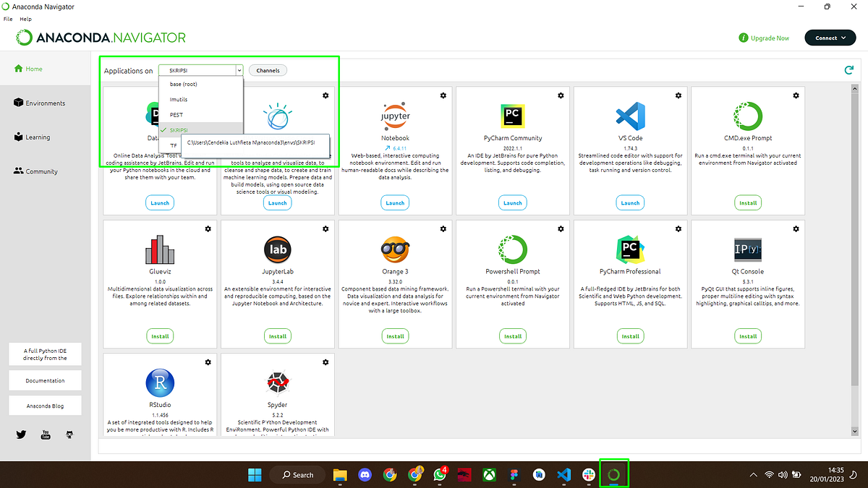Viewport: 868px width, 488px height.
Task: Click the Powershell Prompt ring icon
Action: (513, 249)
